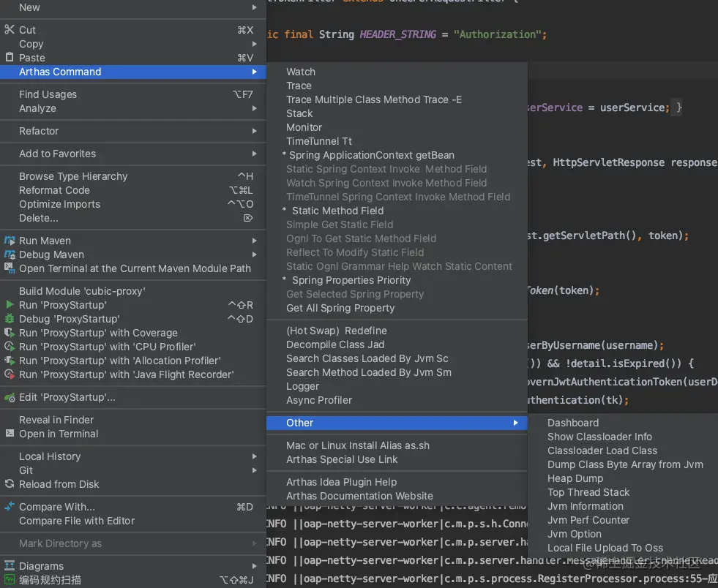Viewport: 718px width, 588px height.
Task: Open Arthas Idea Plugin Help
Action: point(397,482)
